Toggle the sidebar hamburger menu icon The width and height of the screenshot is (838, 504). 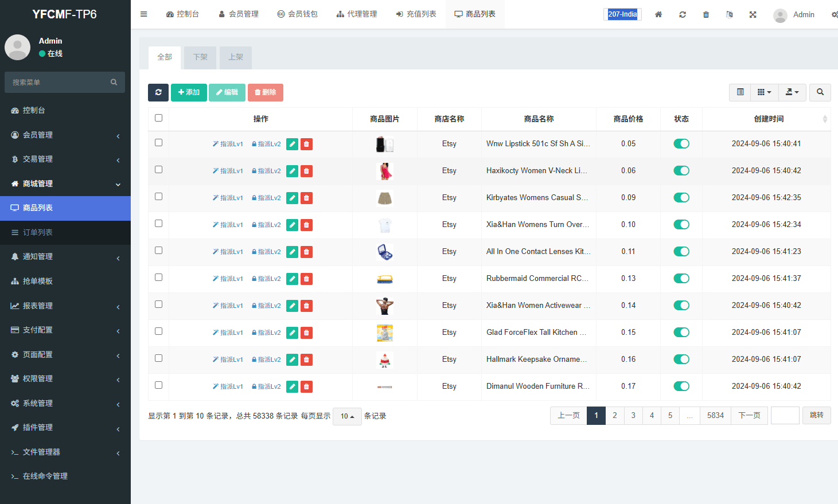point(144,14)
